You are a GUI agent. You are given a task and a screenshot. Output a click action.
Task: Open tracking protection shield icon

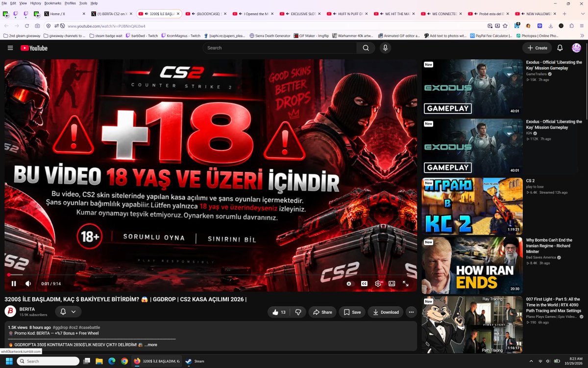tap(49, 26)
